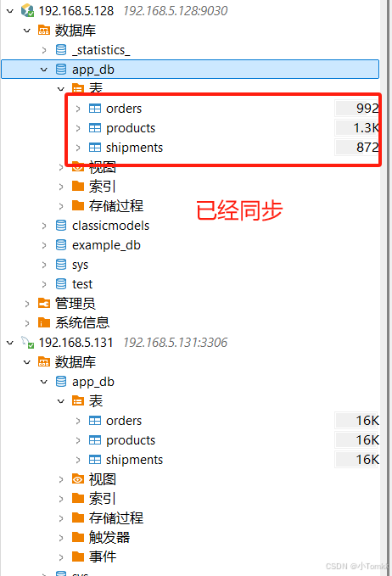Screen dimensions: 392x576
Task: Expand the 事件 folder node
Action: point(61,557)
